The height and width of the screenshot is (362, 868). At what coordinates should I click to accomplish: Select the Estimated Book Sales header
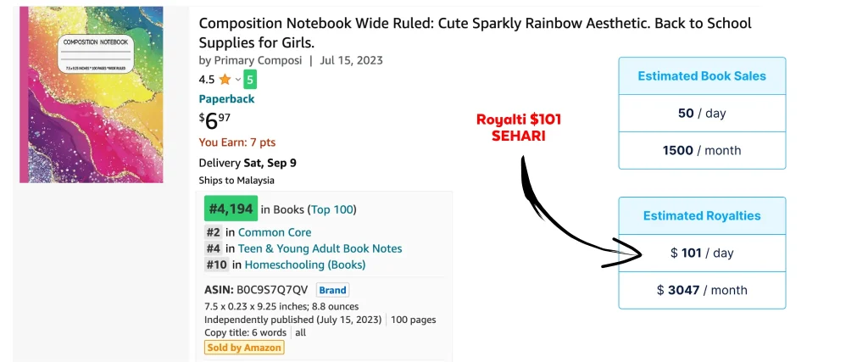pos(702,75)
